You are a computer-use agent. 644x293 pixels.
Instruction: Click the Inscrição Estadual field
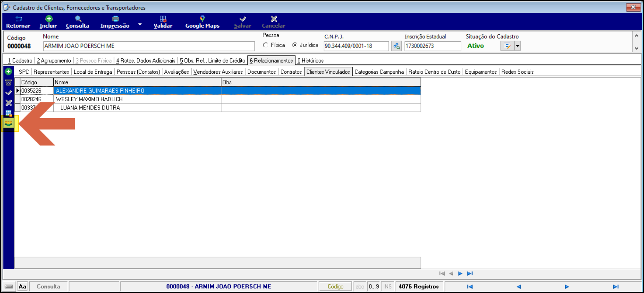pyautogui.click(x=432, y=46)
